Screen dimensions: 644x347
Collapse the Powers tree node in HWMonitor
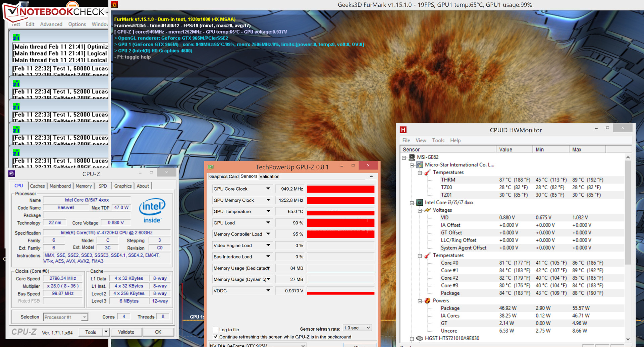click(x=420, y=301)
